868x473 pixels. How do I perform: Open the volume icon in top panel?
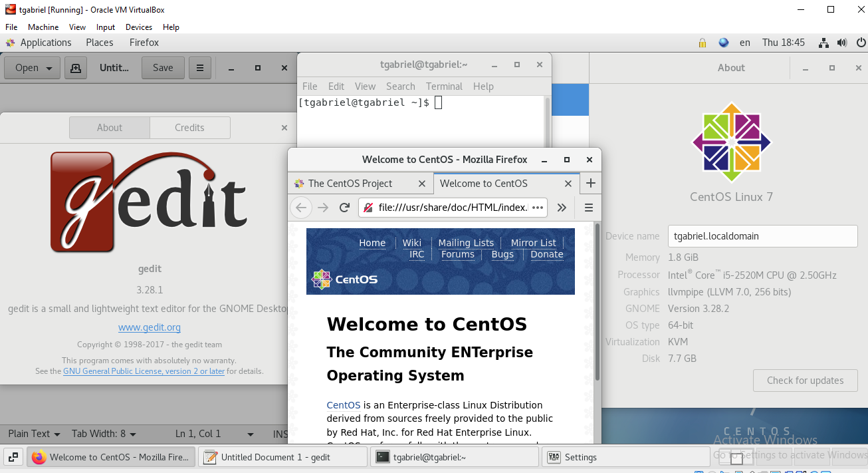[x=842, y=43]
